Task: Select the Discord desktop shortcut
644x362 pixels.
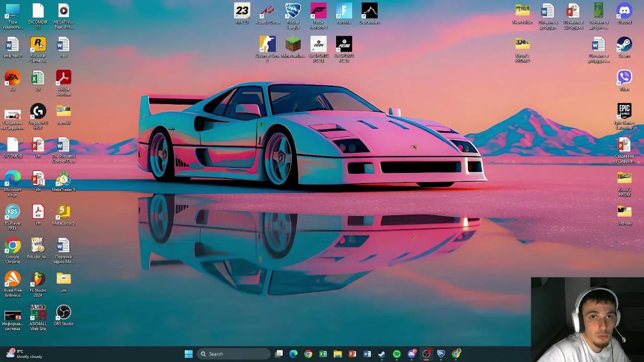Action: (624, 14)
